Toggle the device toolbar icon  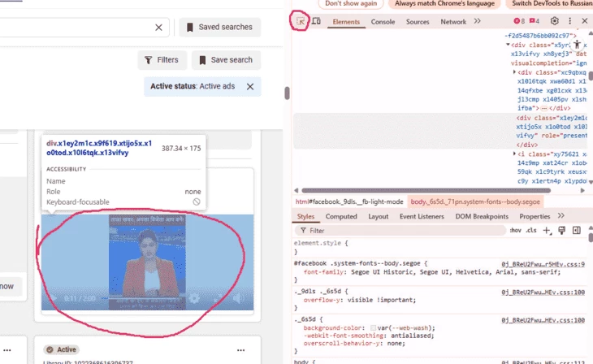coord(316,21)
